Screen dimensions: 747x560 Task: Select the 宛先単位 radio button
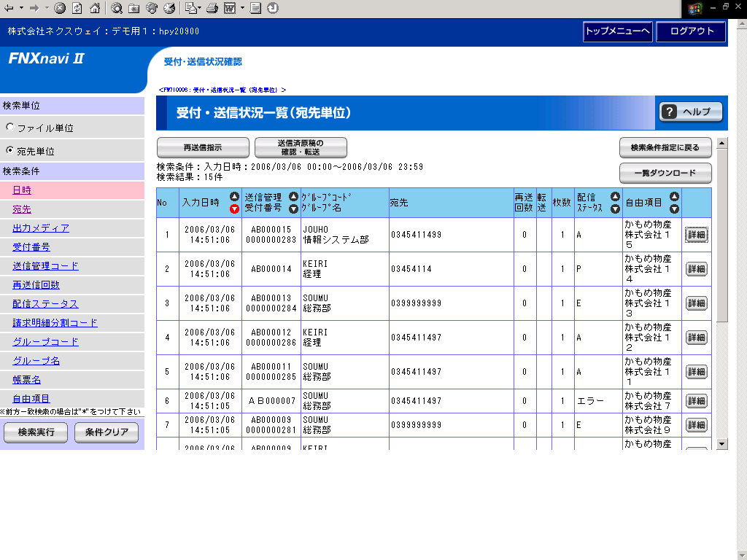(9, 150)
